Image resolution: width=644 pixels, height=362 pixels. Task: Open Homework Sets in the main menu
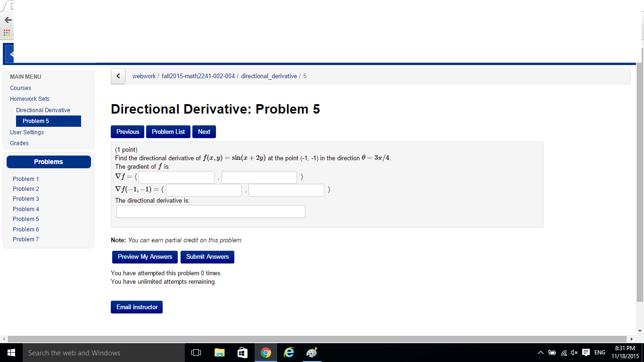point(30,99)
